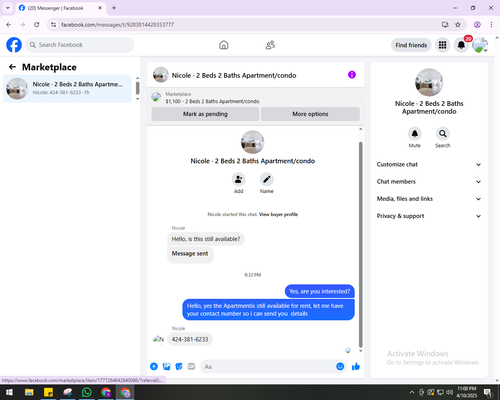Viewport: 500px width, 400px height.
Task: Click the conversation list scrollbar
Action: click(137, 88)
